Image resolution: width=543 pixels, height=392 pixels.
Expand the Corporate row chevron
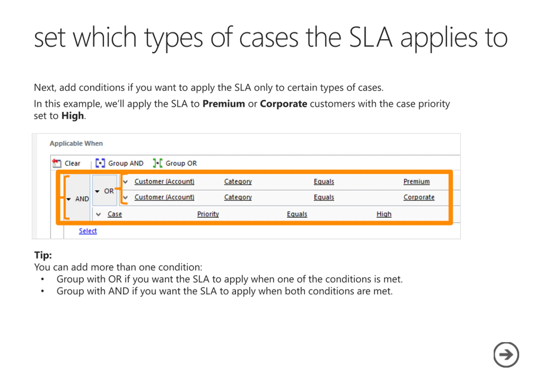point(125,197)
